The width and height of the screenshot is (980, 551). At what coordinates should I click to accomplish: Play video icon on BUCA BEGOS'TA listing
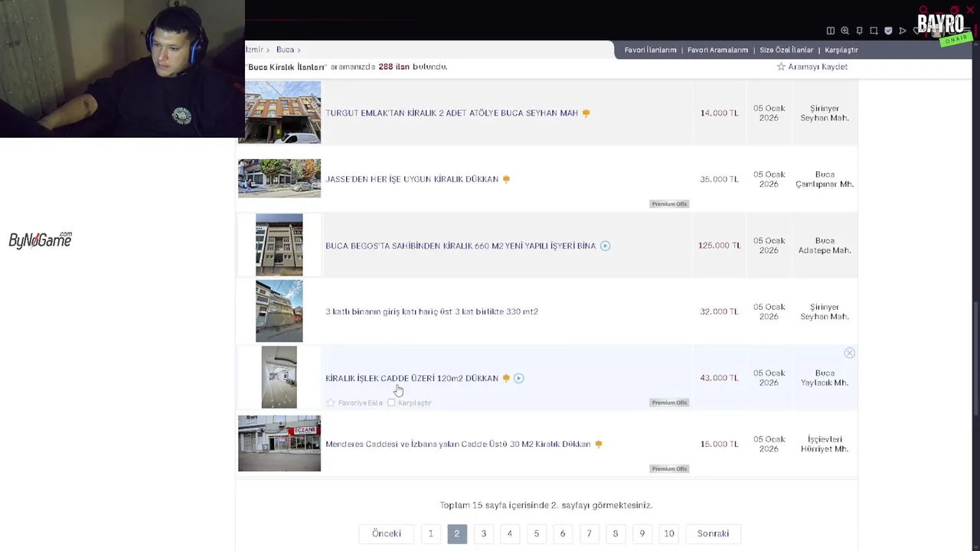pyautogui.click(x=605, y=246)
